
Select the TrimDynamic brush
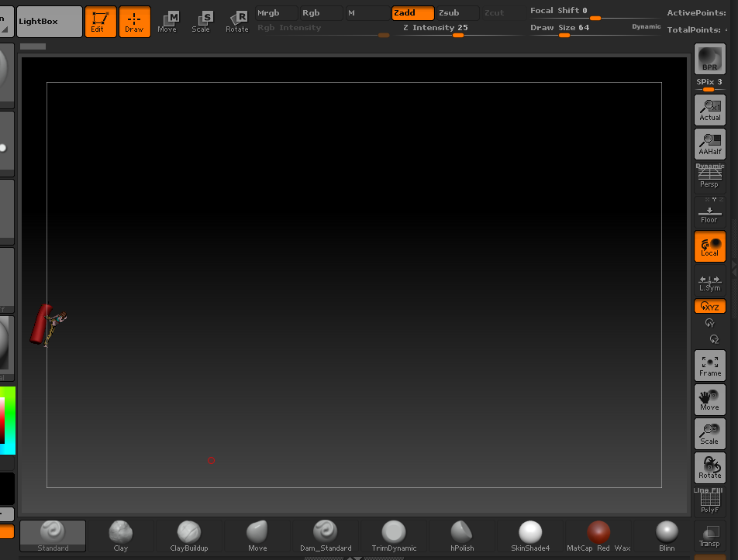394,535
